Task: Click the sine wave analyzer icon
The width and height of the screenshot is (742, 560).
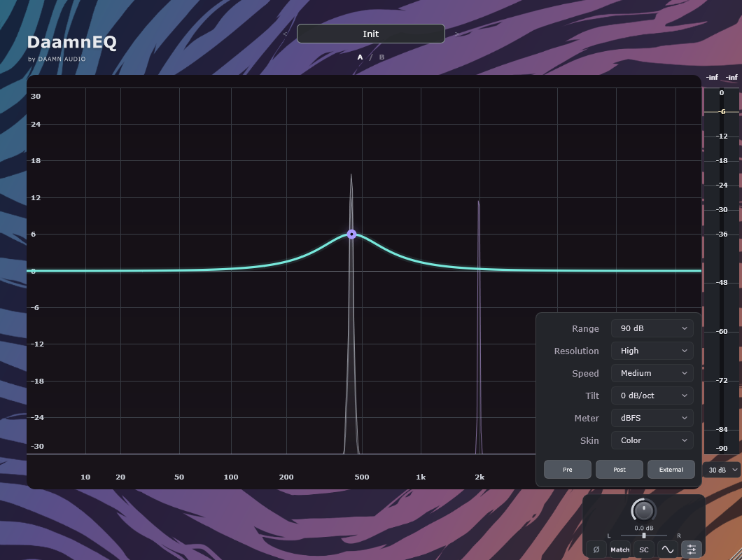Action: click(667, 549)
